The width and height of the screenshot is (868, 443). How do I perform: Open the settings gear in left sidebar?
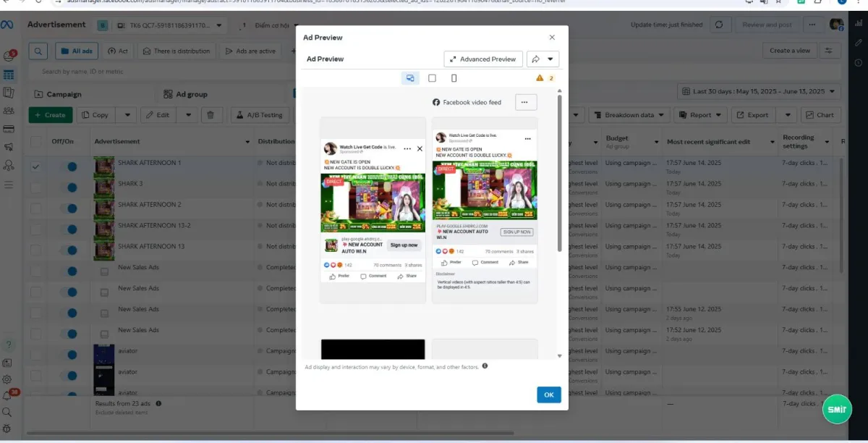coord(7,379)
